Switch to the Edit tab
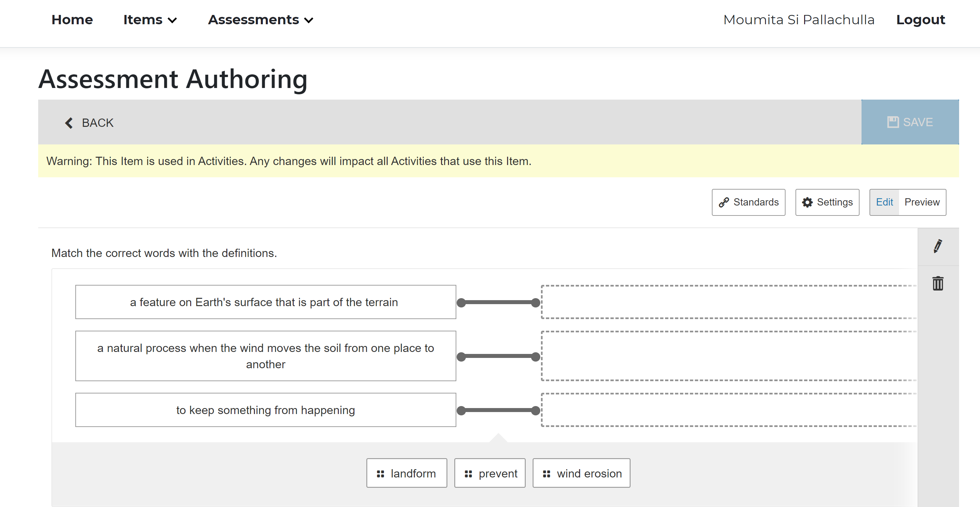The width and height of the screenshot is (980, 507). tap(884, 202)
